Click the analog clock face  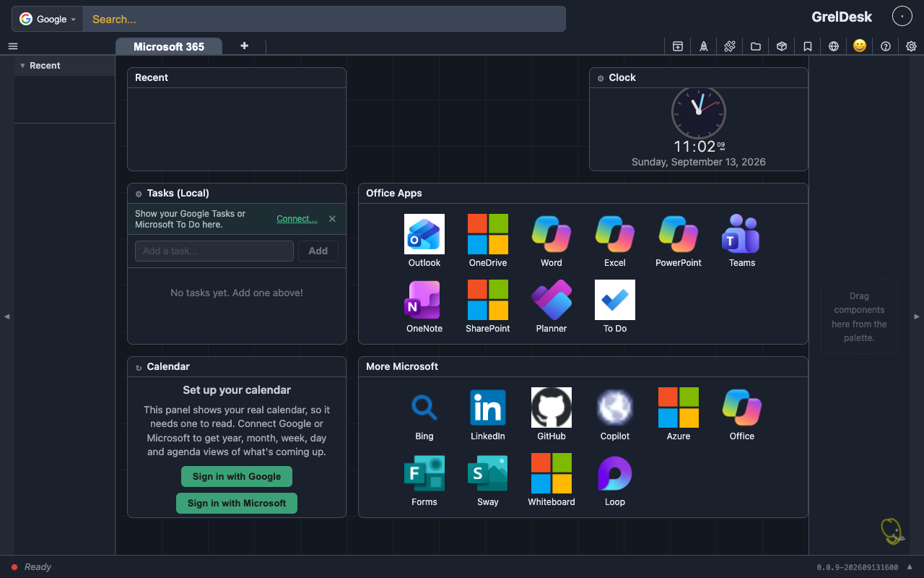tap(699, 113)
